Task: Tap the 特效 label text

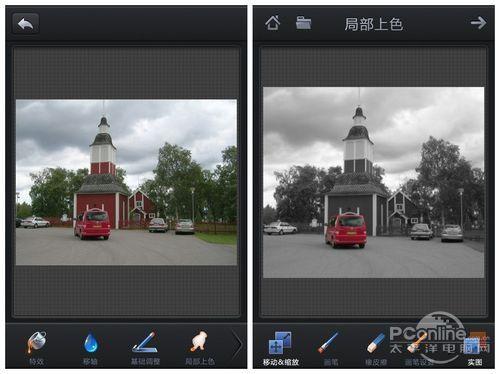Action: pos(37,362)
